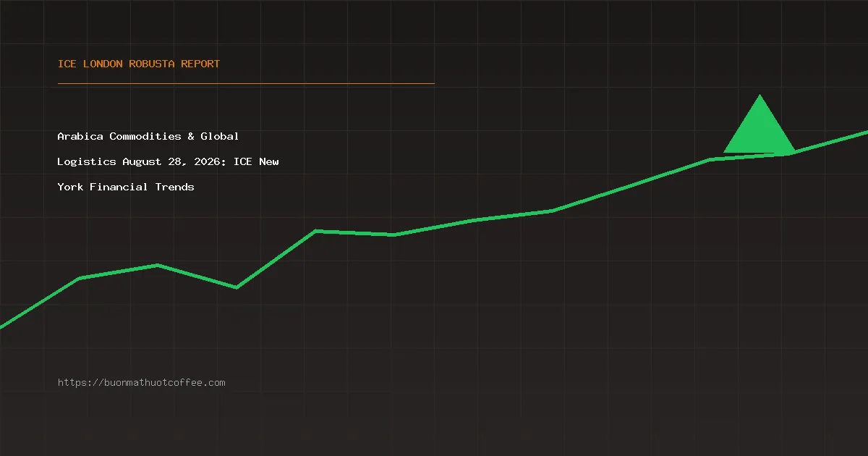The image size is (868, 456).
Task: Select the 'Logistics August 28, 2026: ICE New' line
Action: click(169, 161)
